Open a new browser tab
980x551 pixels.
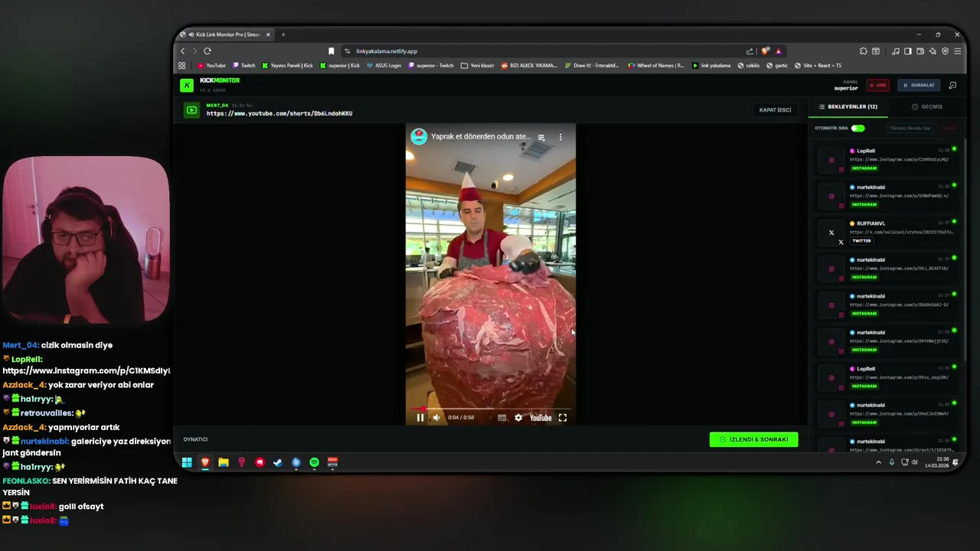tap(283, 34)
